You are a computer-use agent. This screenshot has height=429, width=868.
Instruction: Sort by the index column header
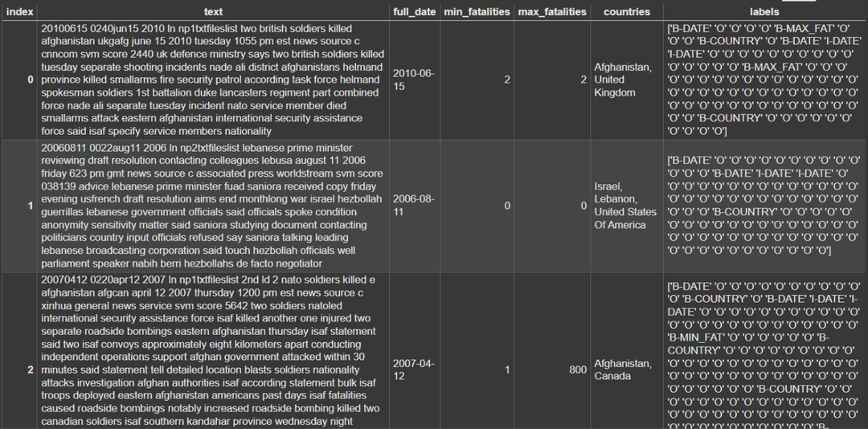[18, 11]
